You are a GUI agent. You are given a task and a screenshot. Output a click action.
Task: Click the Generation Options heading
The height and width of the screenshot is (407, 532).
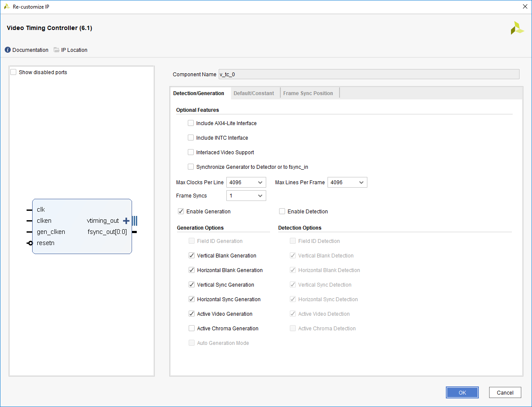(200, 228)
